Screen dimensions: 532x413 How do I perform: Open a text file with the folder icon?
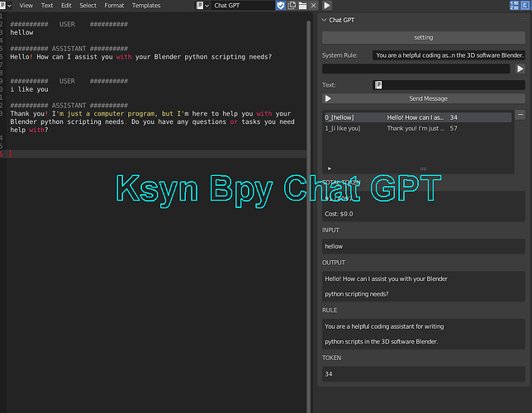[x=302, y=6]
